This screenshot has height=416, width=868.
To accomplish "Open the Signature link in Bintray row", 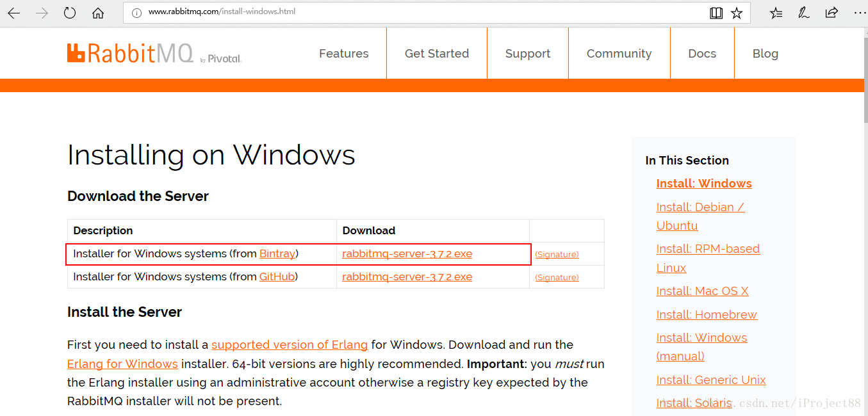I will pyautogui.click(x=557, y=254).
